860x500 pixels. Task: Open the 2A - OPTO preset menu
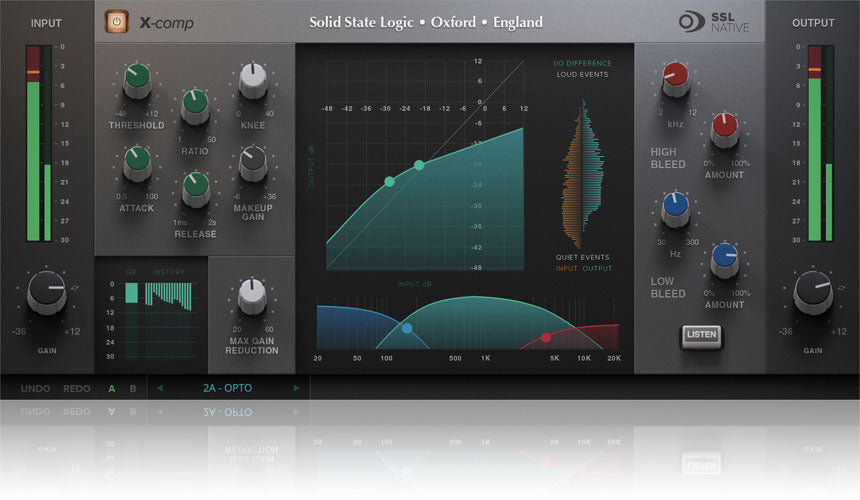click(x=228, y=388)
